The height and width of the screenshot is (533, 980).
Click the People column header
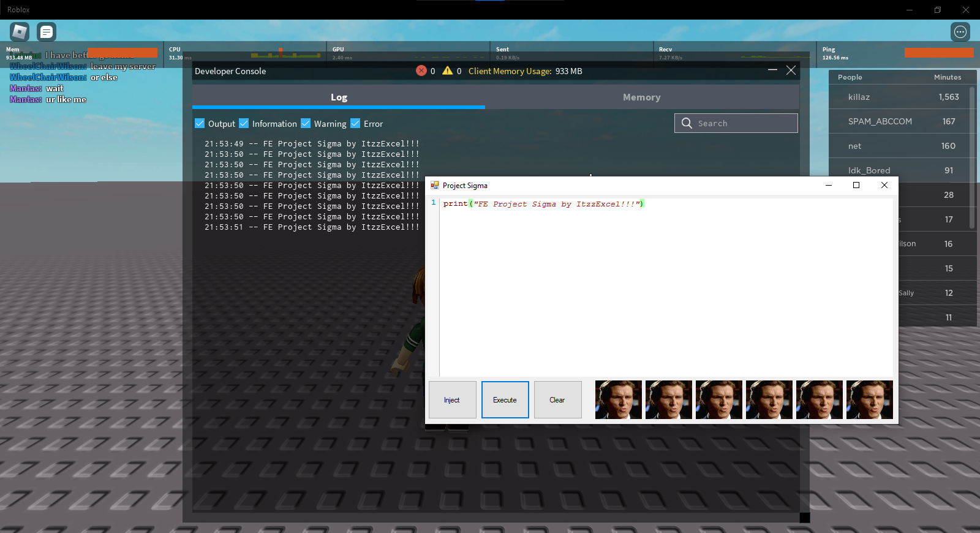point(850,77)
